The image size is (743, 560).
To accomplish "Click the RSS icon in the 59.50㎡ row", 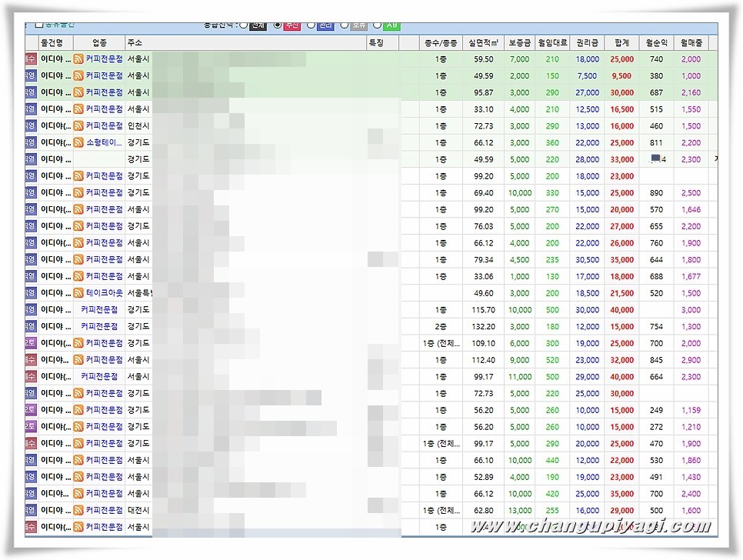I will click(78, 59).
